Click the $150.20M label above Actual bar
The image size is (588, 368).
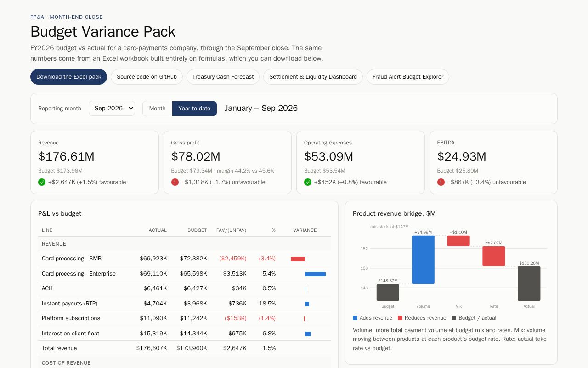coord(529,263)
